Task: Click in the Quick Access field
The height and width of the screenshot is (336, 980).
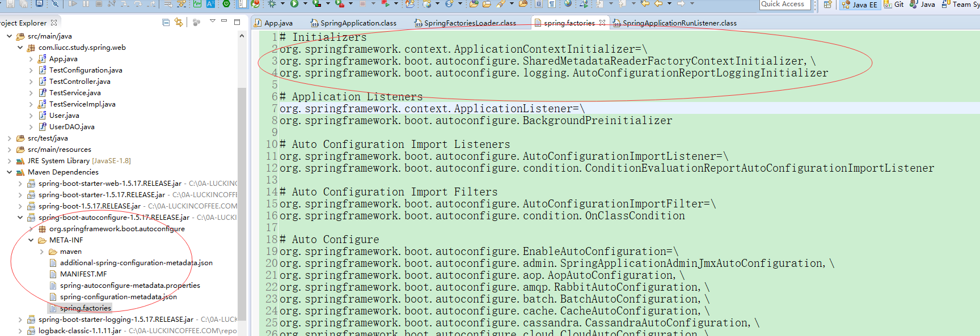Action: click(x=785, y=4)
